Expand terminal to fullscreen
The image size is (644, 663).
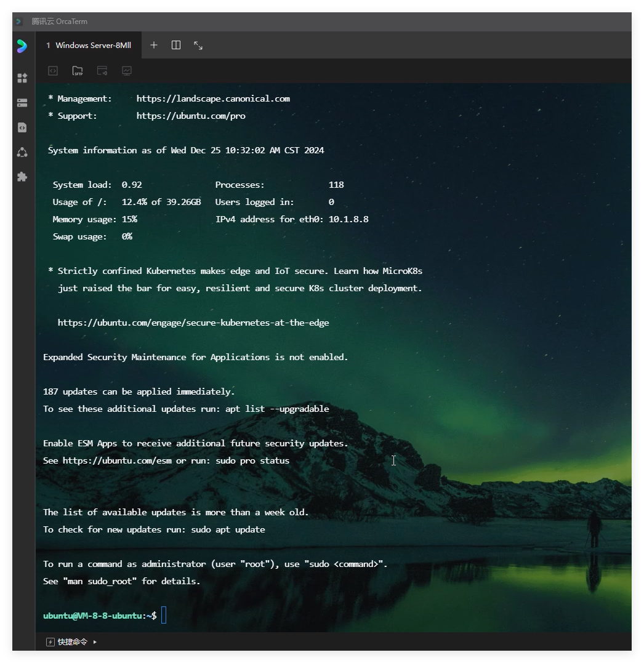tap(198, 45)
